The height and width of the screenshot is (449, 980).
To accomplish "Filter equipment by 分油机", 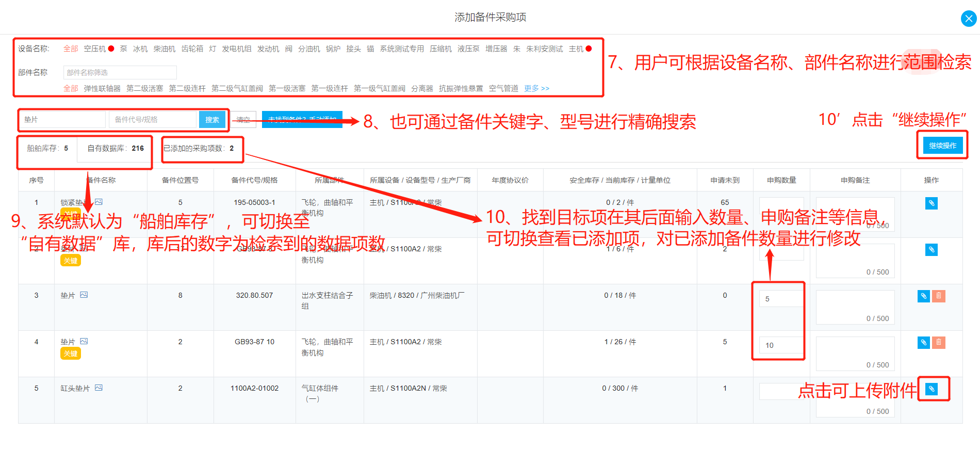I will pyautogui.click(x=309, y=49).
